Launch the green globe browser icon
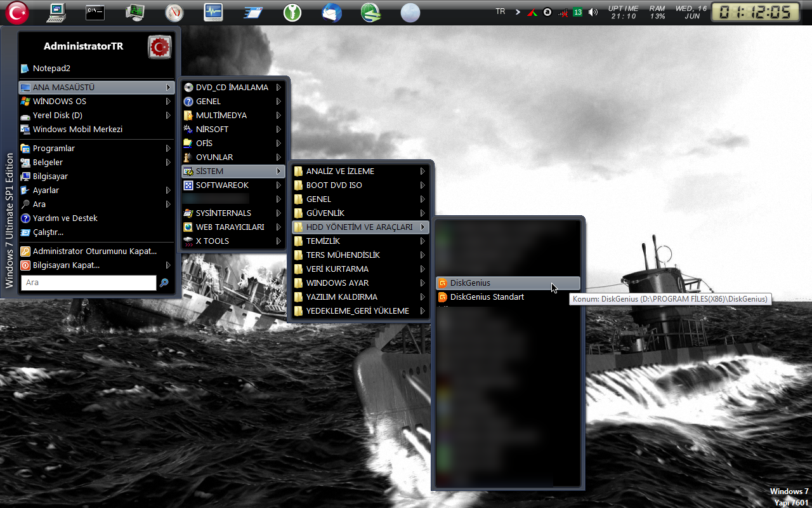The height and width of the screenshot is (508, 812). click(371, 12)
